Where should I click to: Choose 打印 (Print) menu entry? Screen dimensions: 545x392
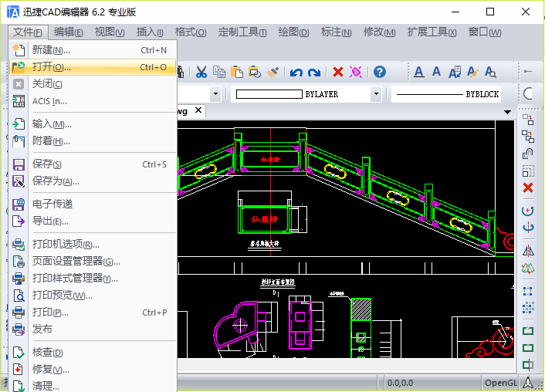coord(93,312)
